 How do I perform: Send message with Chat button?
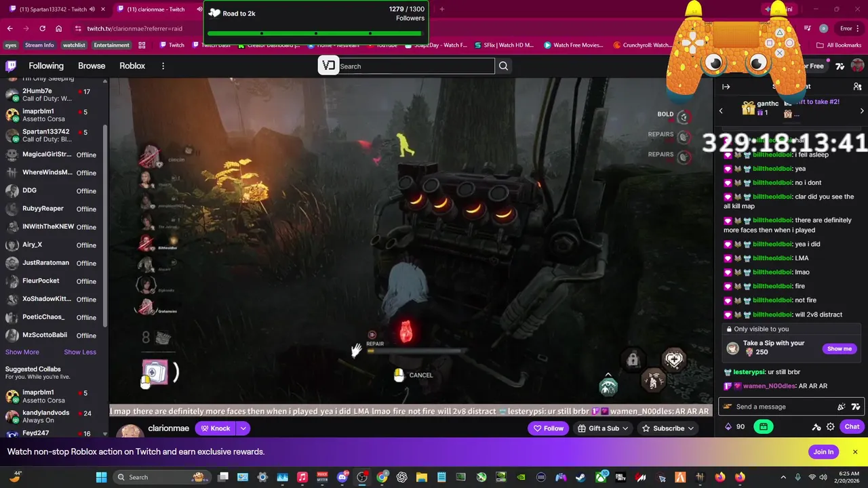(852, 426)
